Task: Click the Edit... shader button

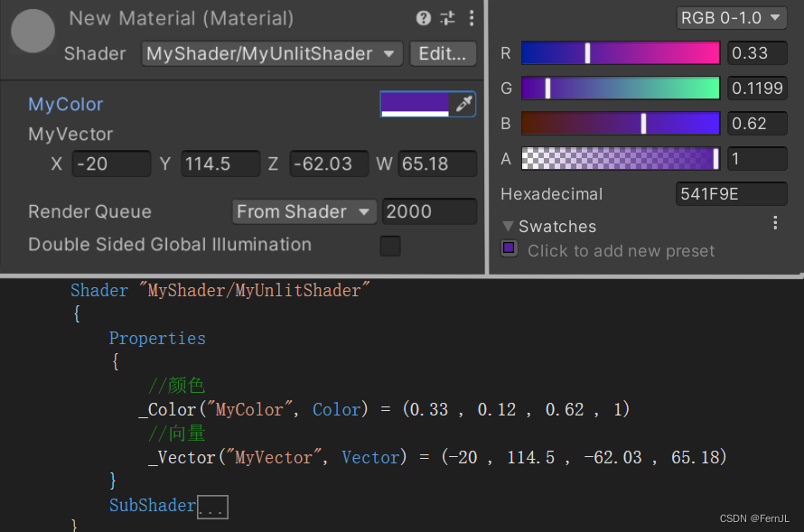Action: [443, 54]
